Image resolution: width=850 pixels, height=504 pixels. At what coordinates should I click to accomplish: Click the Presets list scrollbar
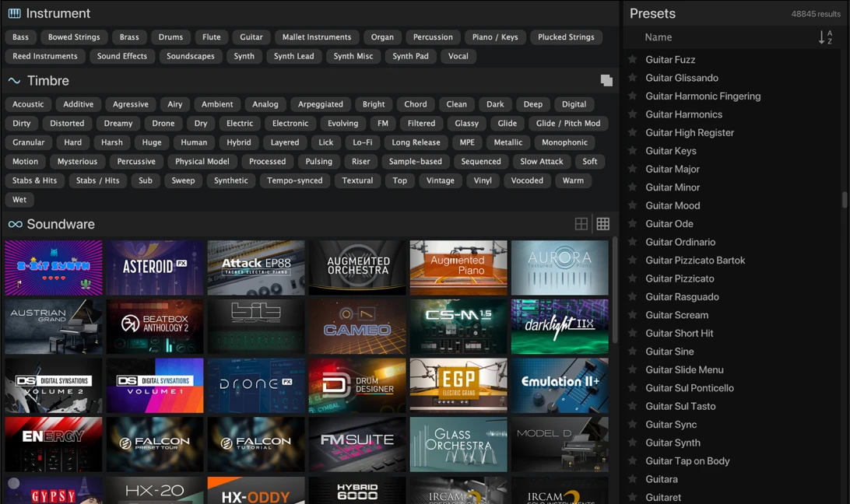pos(844,199)
